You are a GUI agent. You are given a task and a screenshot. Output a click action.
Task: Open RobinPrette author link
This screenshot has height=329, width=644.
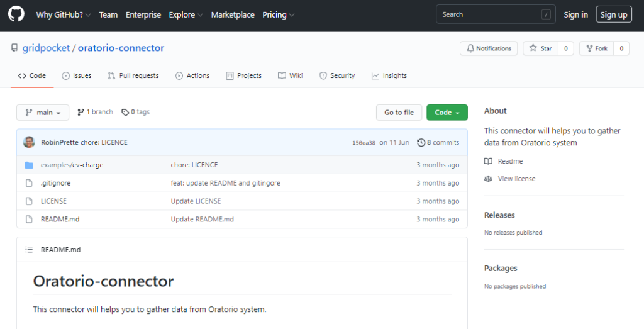coord(60,143)
